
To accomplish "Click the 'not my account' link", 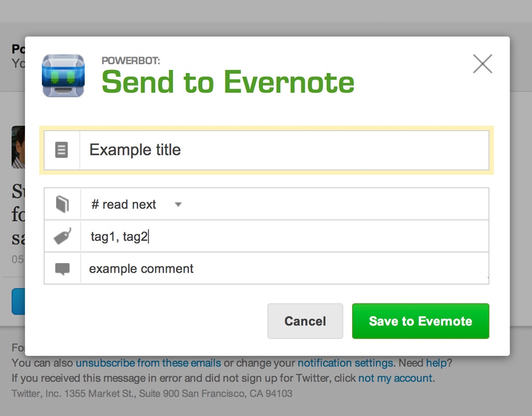I will click(x=395, y=378).
